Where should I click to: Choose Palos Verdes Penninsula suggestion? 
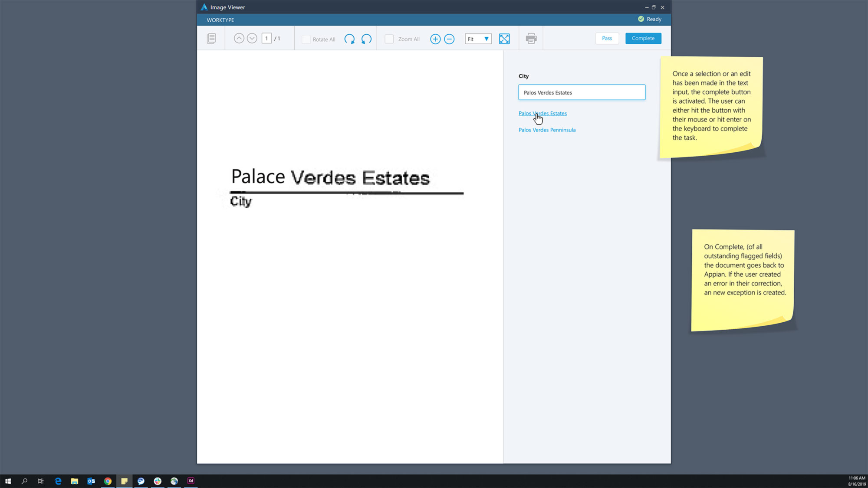click(x=547, y=130)
